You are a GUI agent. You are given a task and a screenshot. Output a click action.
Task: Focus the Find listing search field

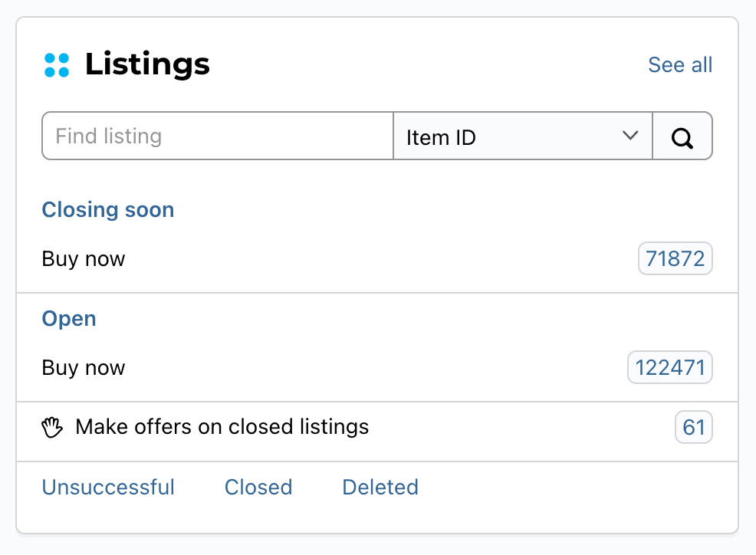coord(218,136)
